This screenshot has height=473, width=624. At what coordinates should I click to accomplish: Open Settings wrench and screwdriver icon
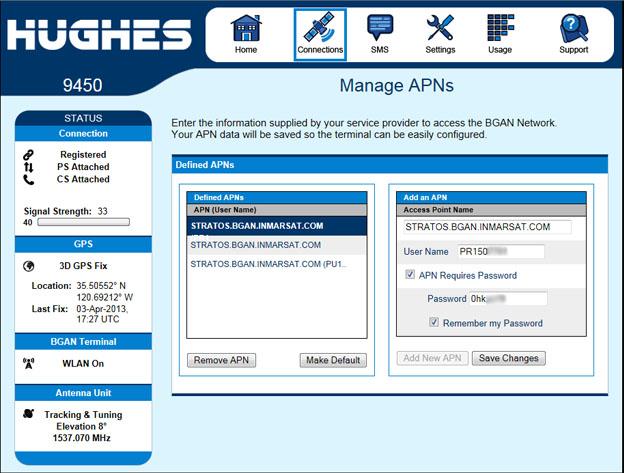pyautogui.click(x=440, y=27)
